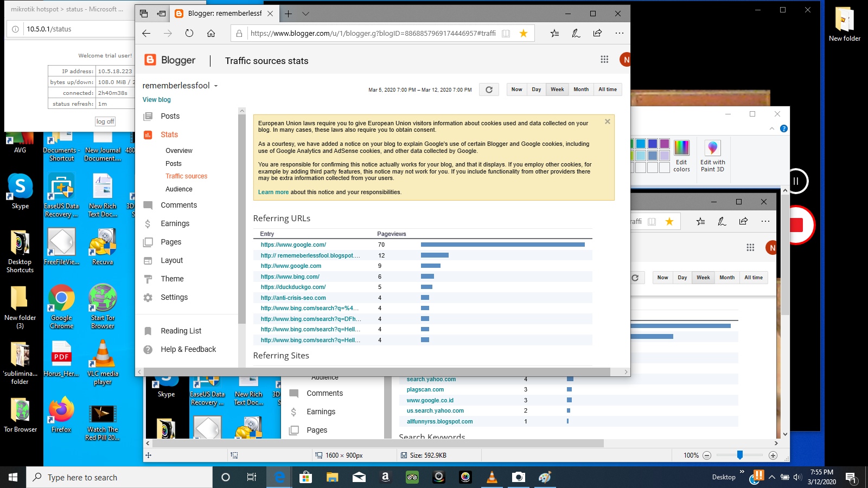
Task: Open the http://anti-crisis-seo.com referring link
Action: click(x=293, y=298)
